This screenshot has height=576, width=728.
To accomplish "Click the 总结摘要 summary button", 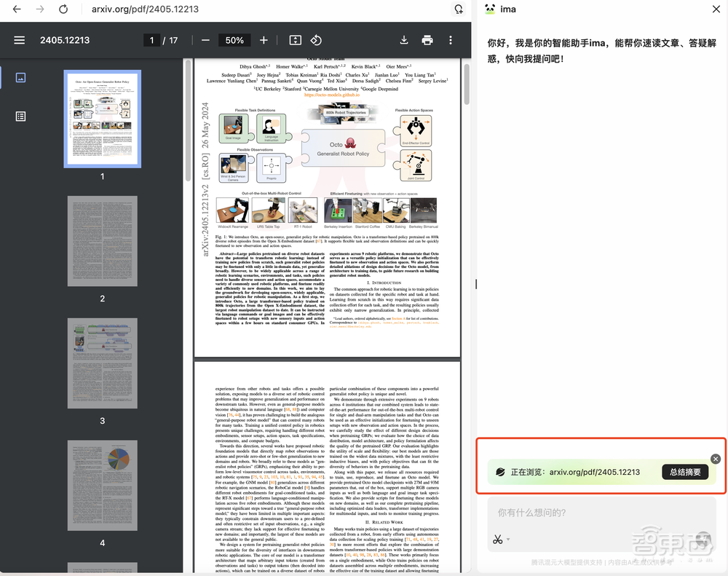I will (685, 472).
